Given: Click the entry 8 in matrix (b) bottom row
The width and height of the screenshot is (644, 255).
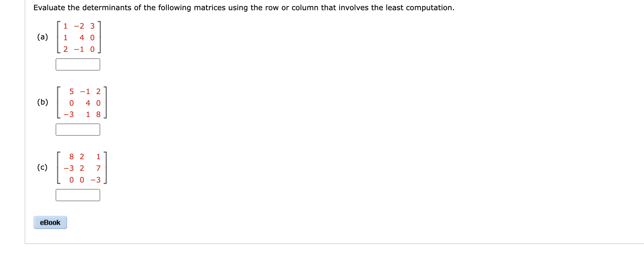Looking at the screenshot, I should 98,115.
